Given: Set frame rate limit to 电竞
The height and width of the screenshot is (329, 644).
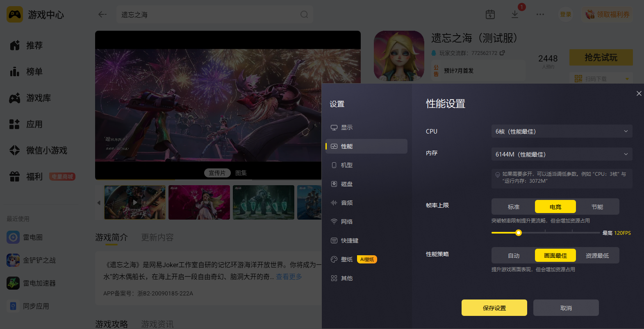Looking at the screenshot, I should [555, 207].
